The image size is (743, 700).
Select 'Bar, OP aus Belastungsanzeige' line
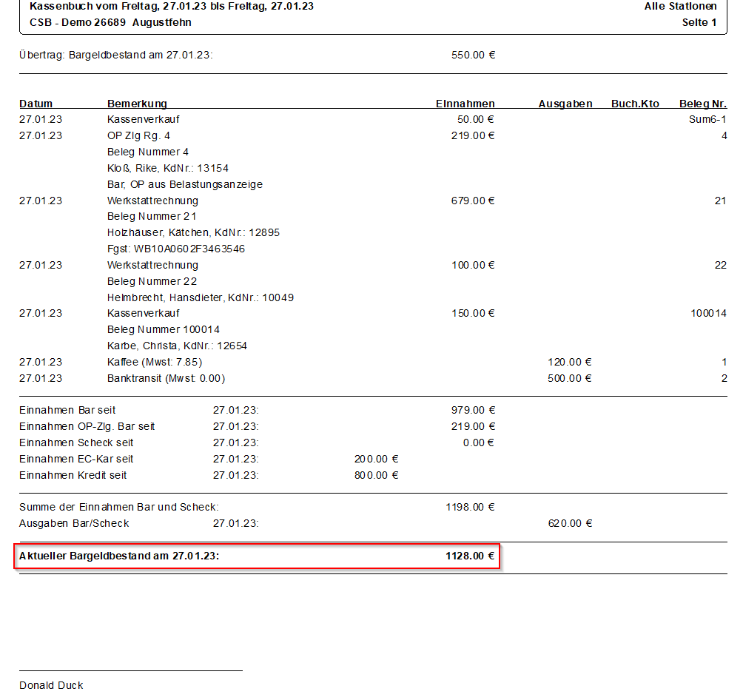coord(185,184)
